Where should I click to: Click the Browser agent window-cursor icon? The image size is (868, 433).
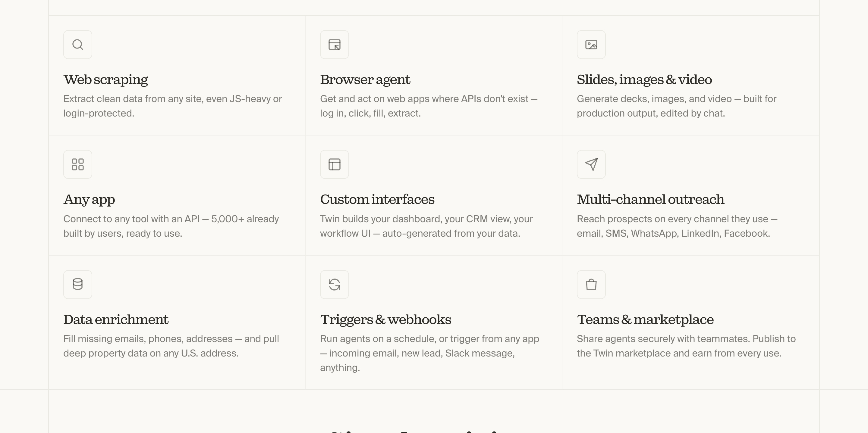pyautogui.click(x=334, y=45)
